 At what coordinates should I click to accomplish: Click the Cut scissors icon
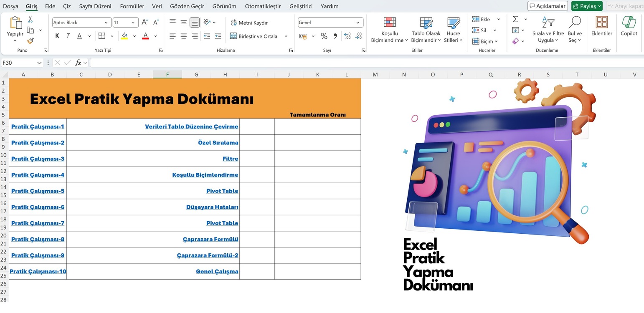30,20
